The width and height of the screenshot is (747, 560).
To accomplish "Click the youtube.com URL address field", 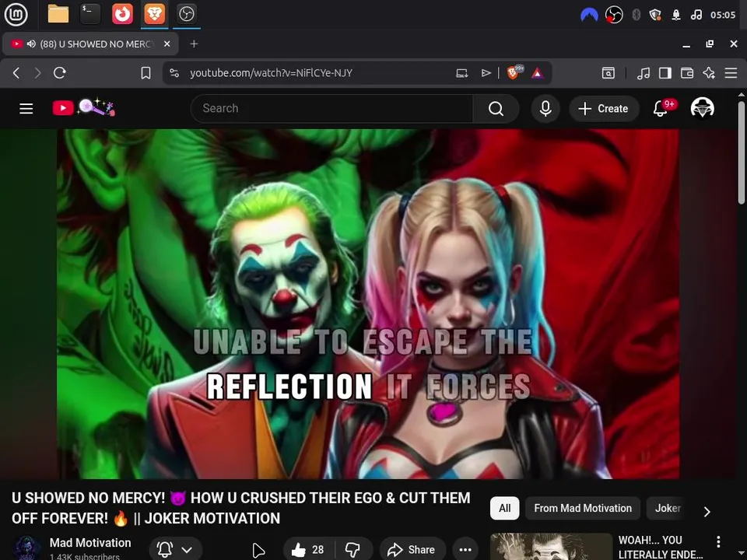I will pyautogui.click(x=271, y=73).
